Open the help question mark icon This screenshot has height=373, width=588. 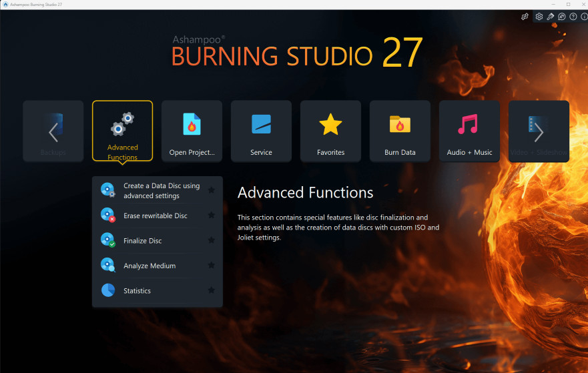pyautogui.click(x=573, y=17)
